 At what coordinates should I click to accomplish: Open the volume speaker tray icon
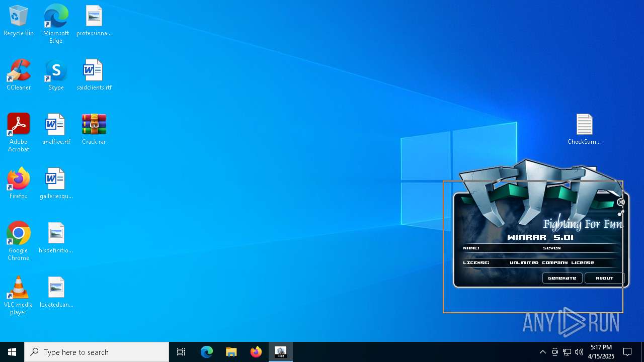[x=579, y=352]
